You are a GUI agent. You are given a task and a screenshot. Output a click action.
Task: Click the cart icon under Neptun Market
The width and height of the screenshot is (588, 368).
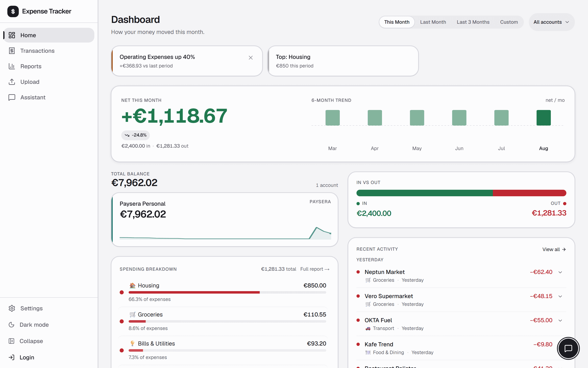pos(368,280)
